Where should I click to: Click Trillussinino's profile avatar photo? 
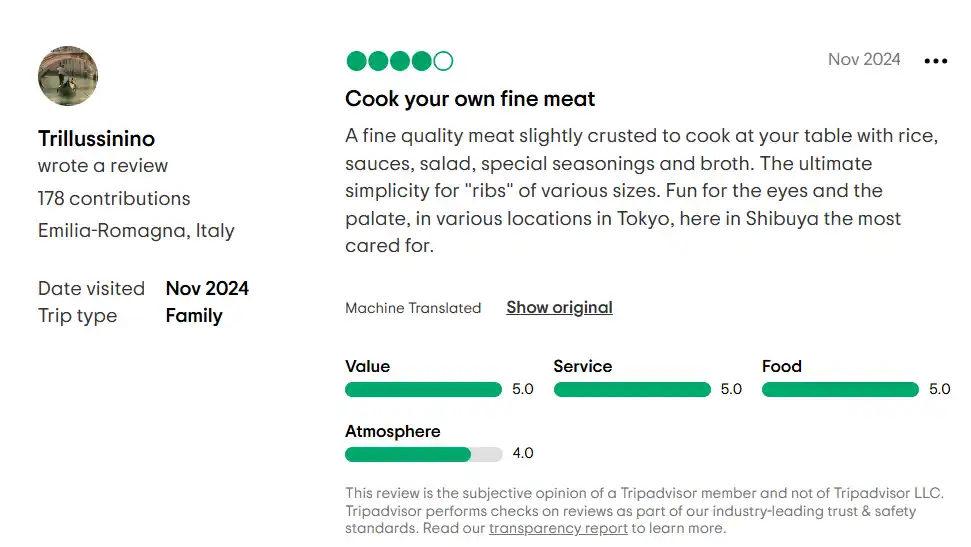pyautogui.click(x=68, y=76)
